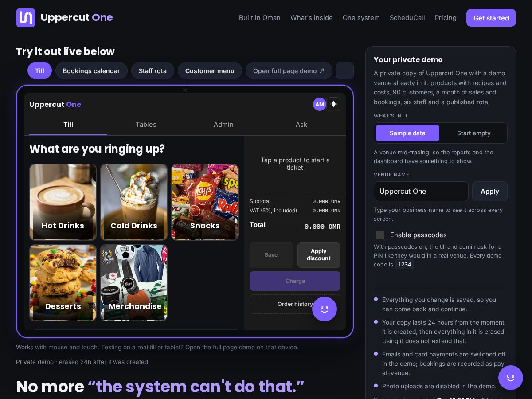532x399 pixels.
Task: Click the Uppercut One header brand name
Action: pyautogui.click(x=77, y=17)
